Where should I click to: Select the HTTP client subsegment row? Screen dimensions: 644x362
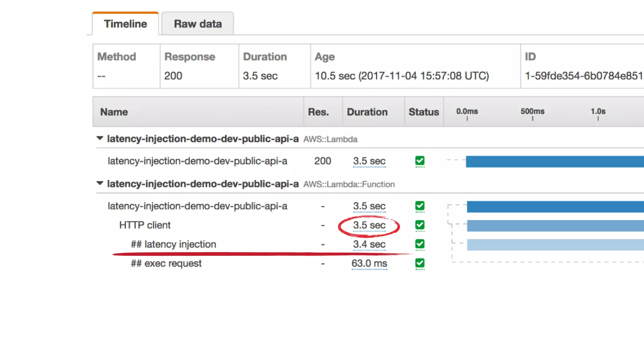pyautogui.click(x=145, y=225)
